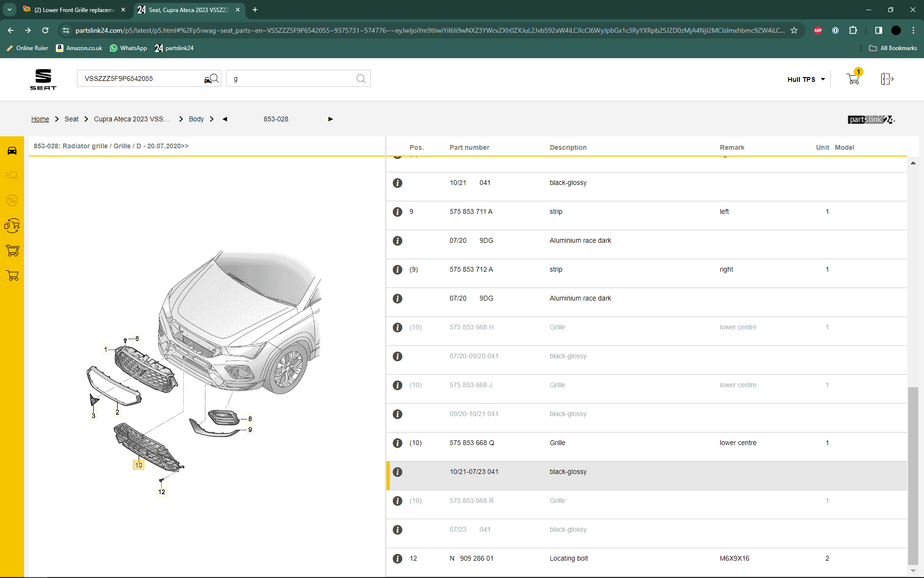
Task: Open Hull TPS dropdown
Action: pyautogui.click(x=806, y=79)
